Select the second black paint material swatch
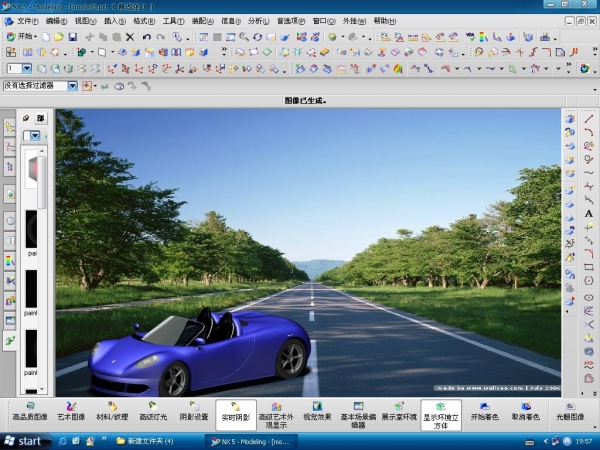 (x=31, y=289)
